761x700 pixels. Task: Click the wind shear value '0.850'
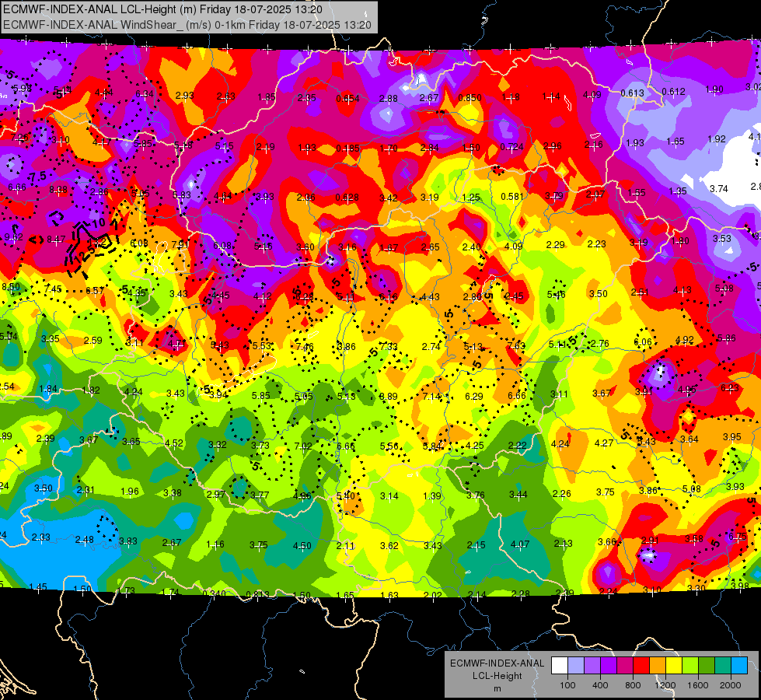click(470, 98)
